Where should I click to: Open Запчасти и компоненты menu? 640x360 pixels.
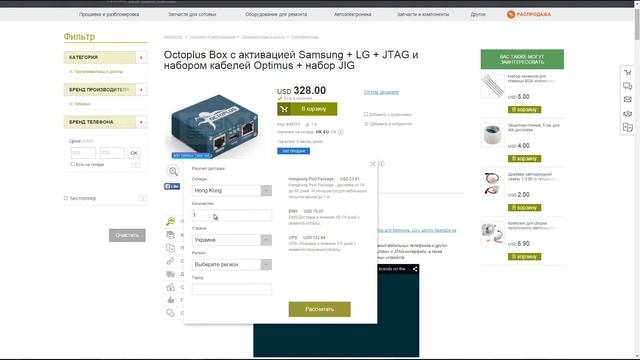pyautogui.click(x=423, y=14)
